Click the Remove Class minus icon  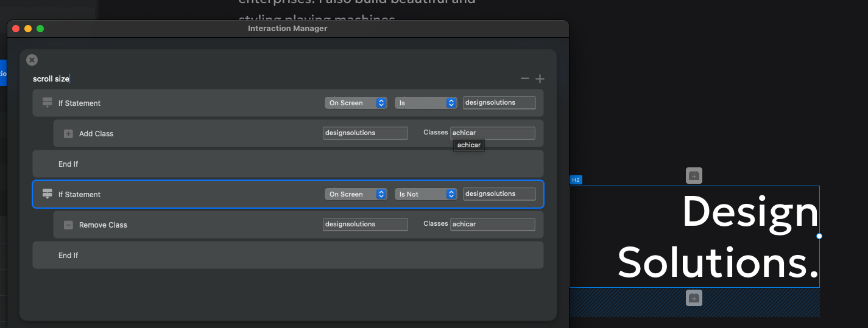tap(68, 225)
